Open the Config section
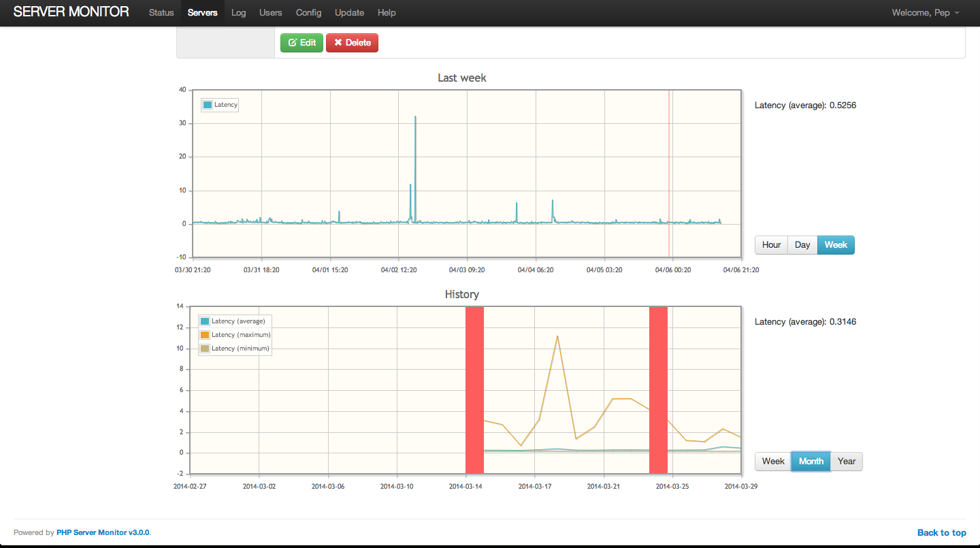 (x=308, y=13)
